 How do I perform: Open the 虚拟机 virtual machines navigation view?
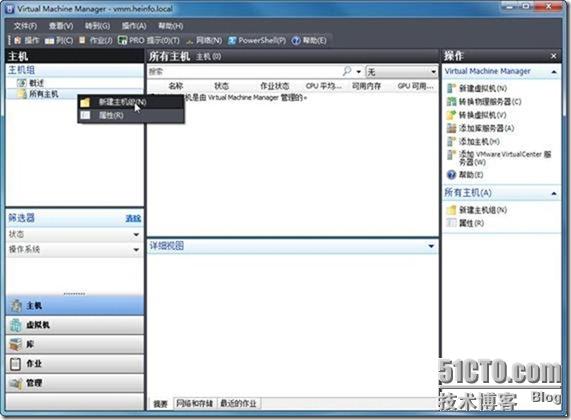coord(75,325)
